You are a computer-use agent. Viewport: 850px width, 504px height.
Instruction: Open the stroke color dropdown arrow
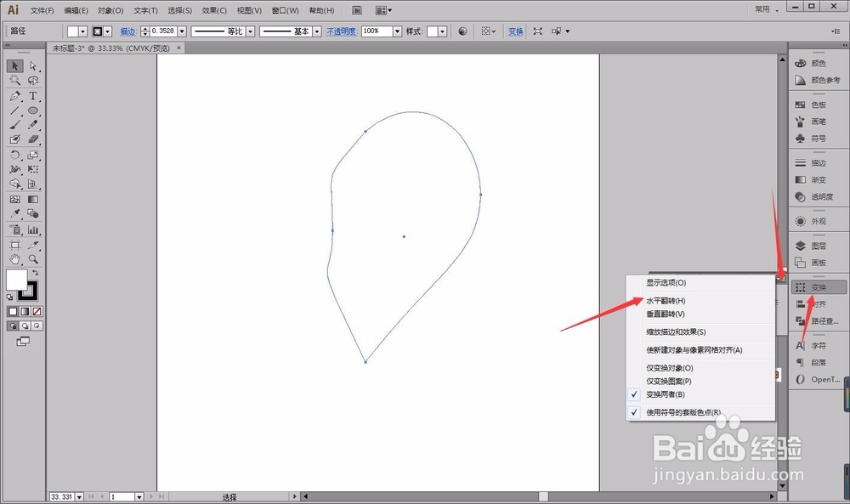(107, 31)
